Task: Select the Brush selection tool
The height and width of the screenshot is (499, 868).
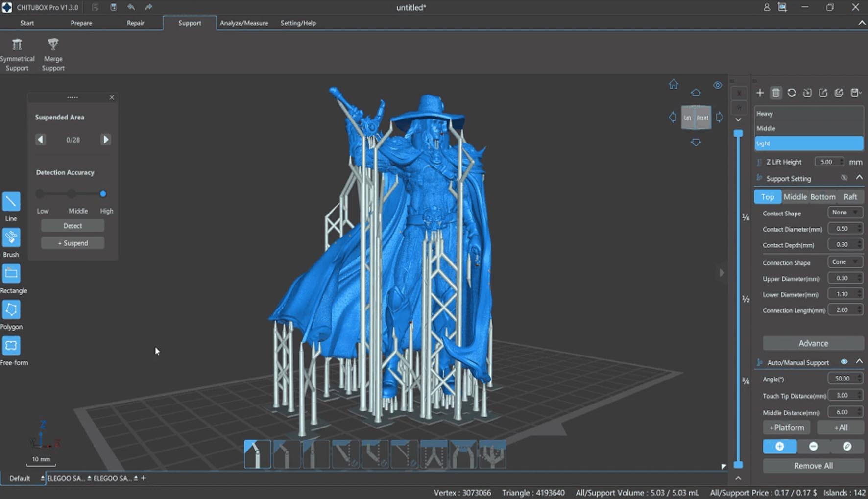Action: click(11, 238)
